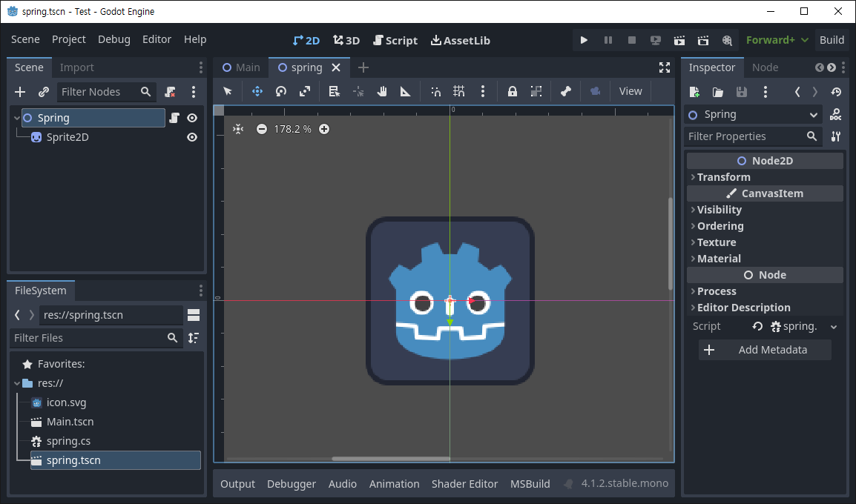This screenshot has height=504, width=856.
Task: Click the group children icon
Action: tap(536, 91)
